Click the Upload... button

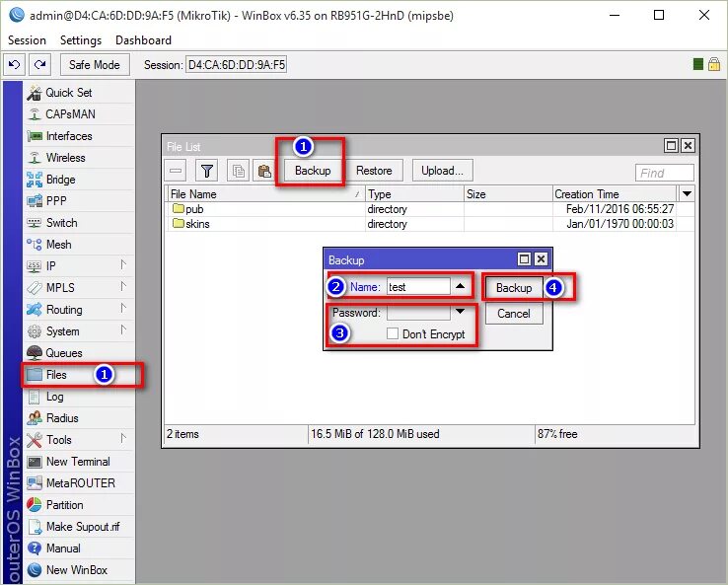tap(443, 171)
